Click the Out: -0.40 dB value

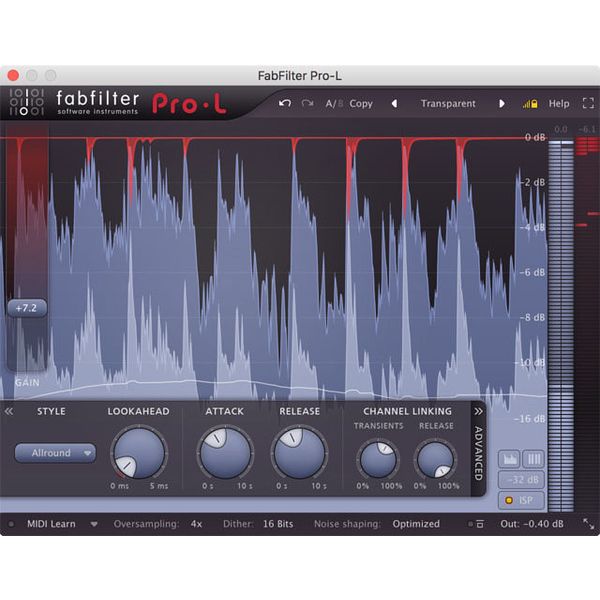tap(532, 524)
